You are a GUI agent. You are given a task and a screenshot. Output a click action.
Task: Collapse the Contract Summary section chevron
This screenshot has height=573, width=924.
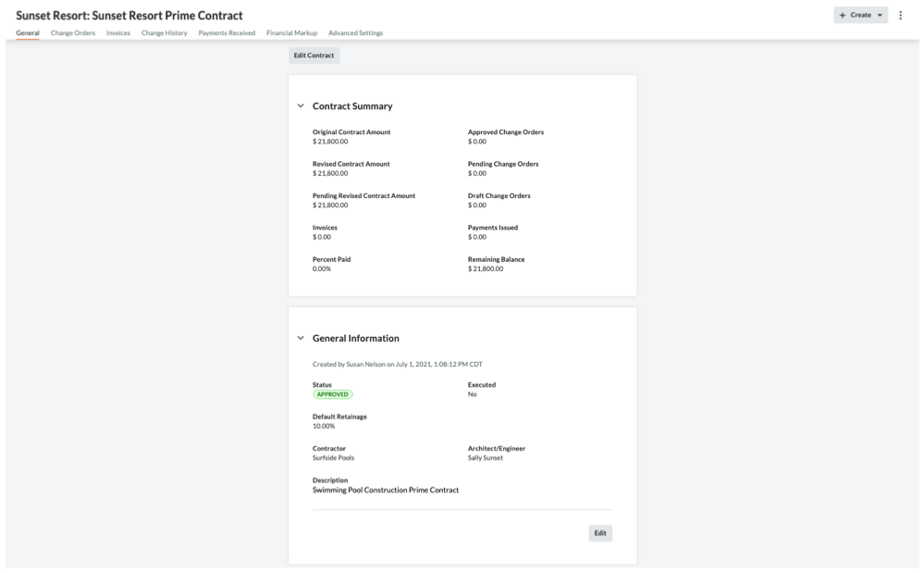301,106
